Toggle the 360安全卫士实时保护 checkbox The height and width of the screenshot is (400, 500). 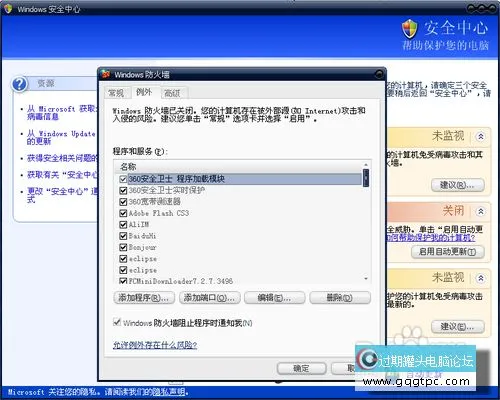[x=123, y=191]
